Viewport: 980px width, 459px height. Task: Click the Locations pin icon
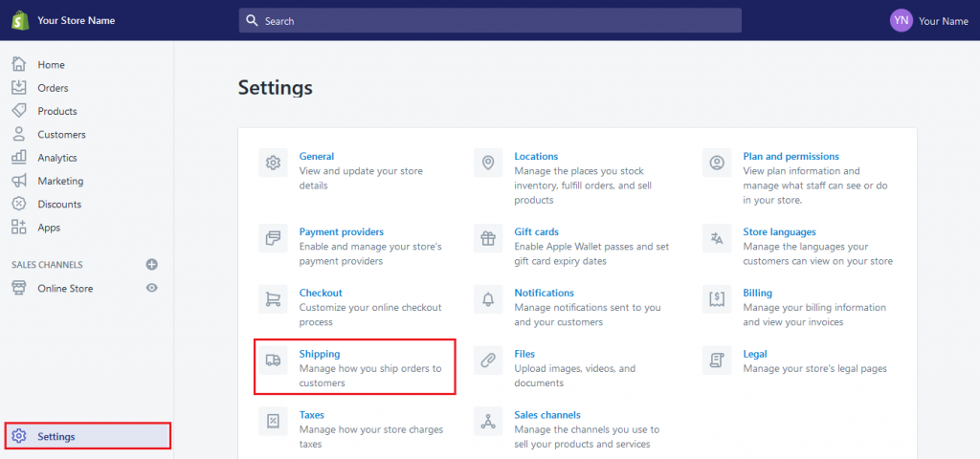pyautogui.click(x=488, y=163)
